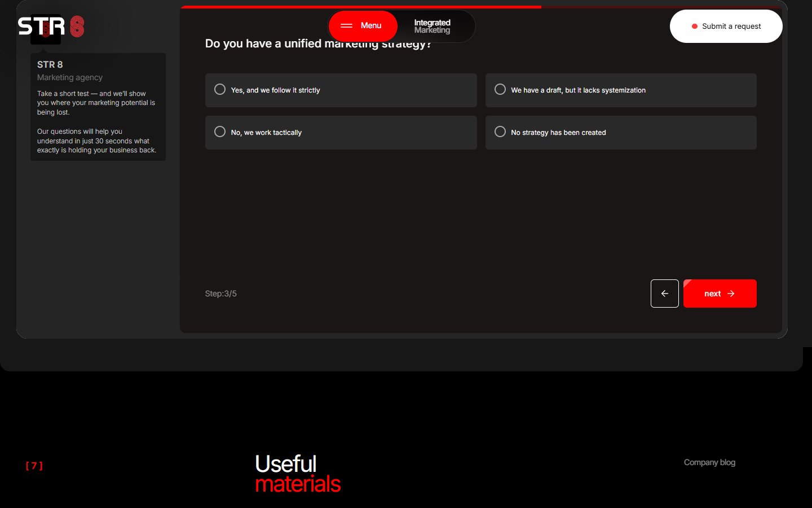The width and height of the screenshot is (812, 508).
Task: Click the 'Step:3/5' indicator
Action: [x=220, y=294]
